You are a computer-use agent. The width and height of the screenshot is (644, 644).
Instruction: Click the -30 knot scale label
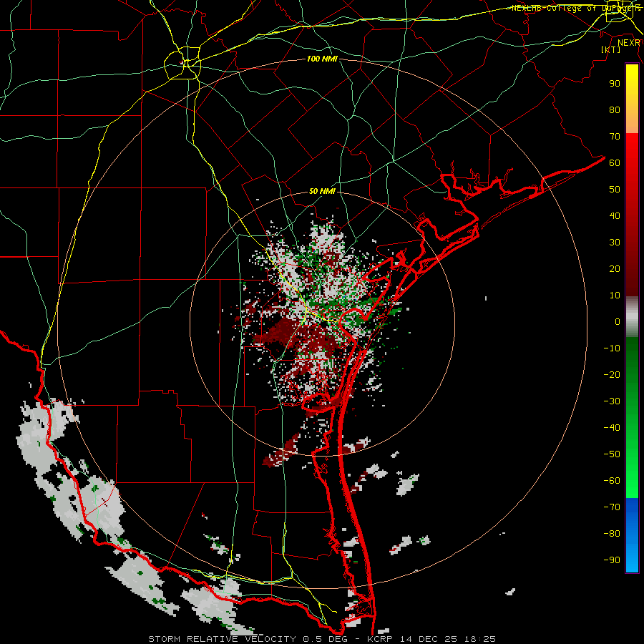[612, 401]
